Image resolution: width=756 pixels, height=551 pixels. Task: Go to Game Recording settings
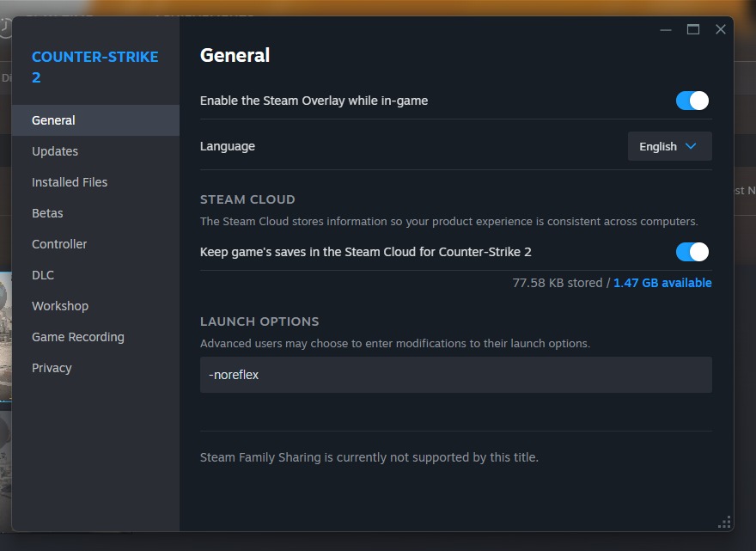pos(95,336)
